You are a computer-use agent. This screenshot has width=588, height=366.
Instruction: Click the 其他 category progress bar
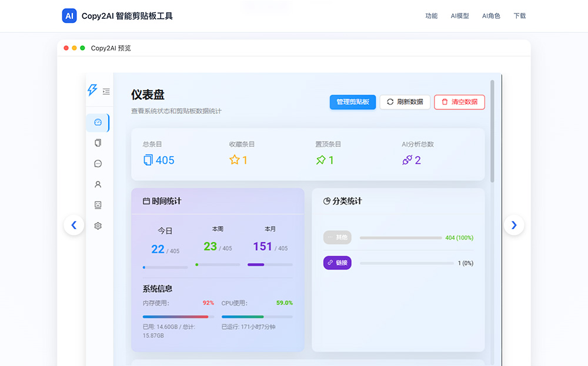pyautogui.click(x=400, y=238)
